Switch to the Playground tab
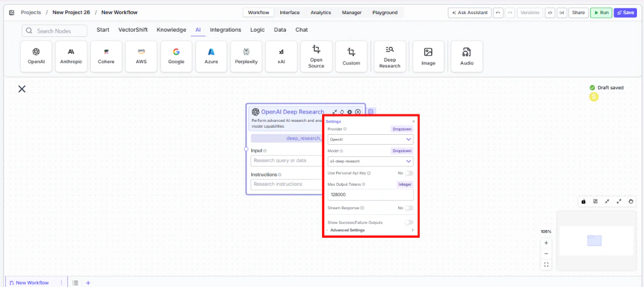 [385, 13]
